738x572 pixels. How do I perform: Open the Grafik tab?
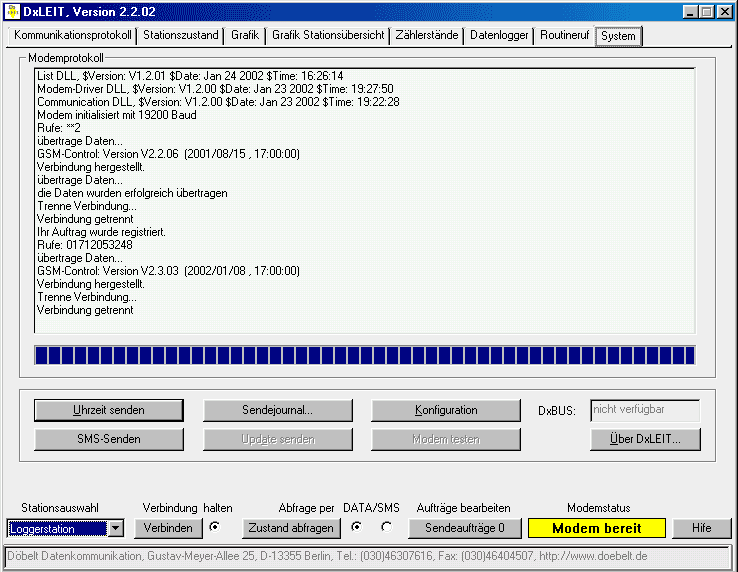pos(245,35)
